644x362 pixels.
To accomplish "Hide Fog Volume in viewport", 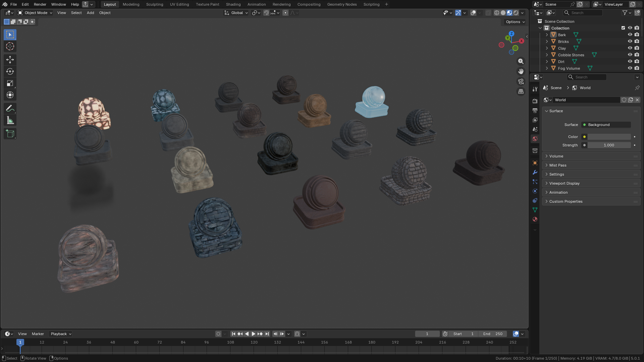I will point(630,68).
